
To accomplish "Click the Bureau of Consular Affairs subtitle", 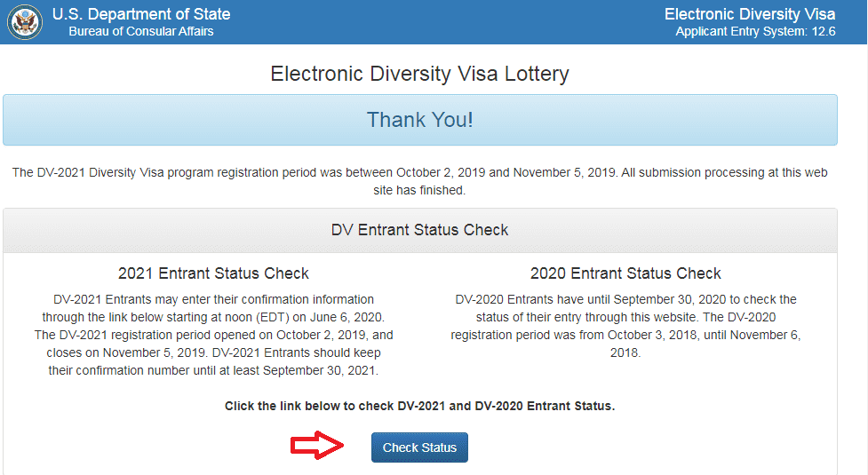I will click(x=141, y=32).
